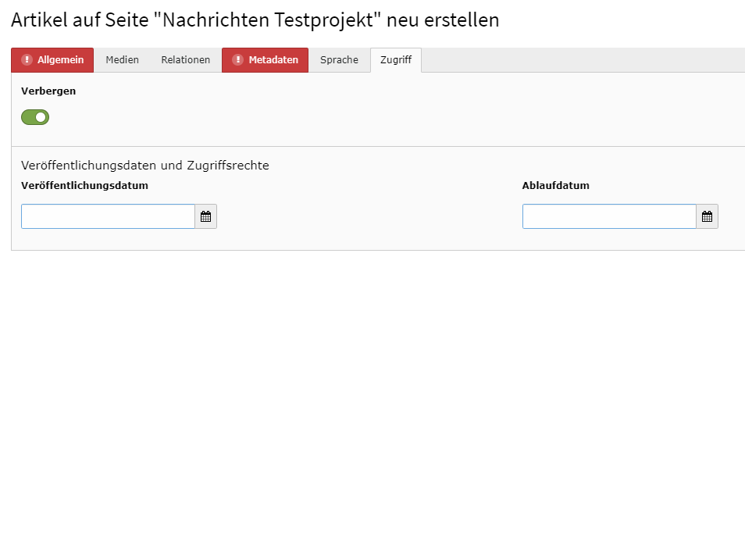Click the "Veröffentlichungsdaten und Zugriffsrechte" section heading

[x=145, y=166]
